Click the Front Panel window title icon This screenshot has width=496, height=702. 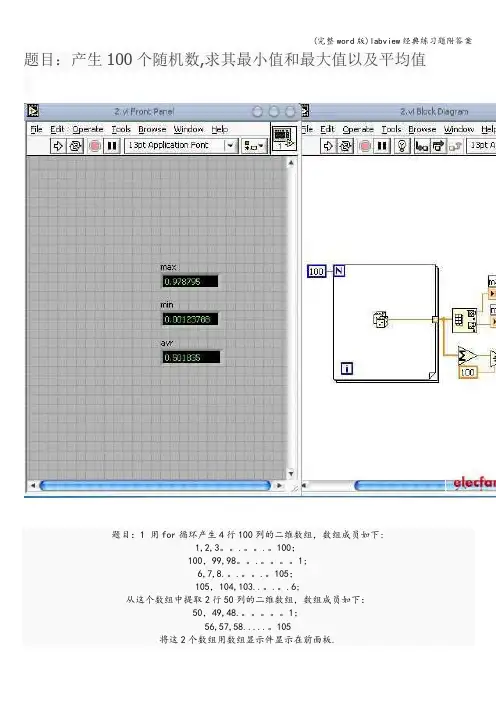(x=32, y=111)
